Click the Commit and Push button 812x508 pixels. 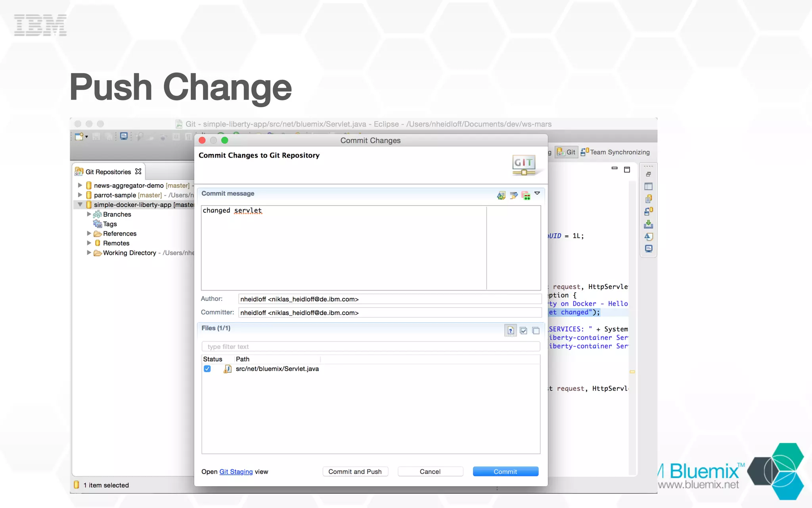355,471
